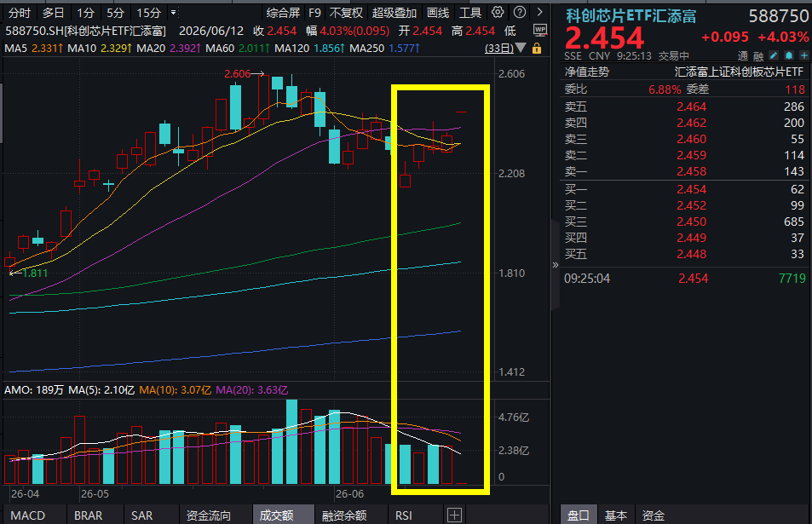812x524 pixels.
Task: Switch to the MACD indicator tab
Action: 28,515
